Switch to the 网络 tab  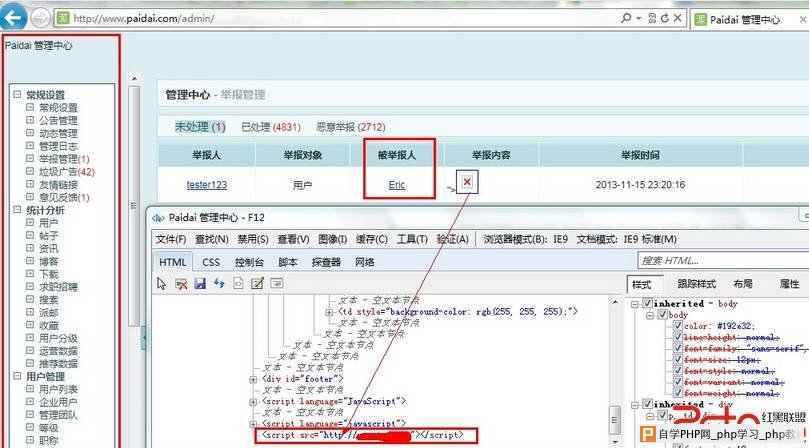tap(365, 262)
